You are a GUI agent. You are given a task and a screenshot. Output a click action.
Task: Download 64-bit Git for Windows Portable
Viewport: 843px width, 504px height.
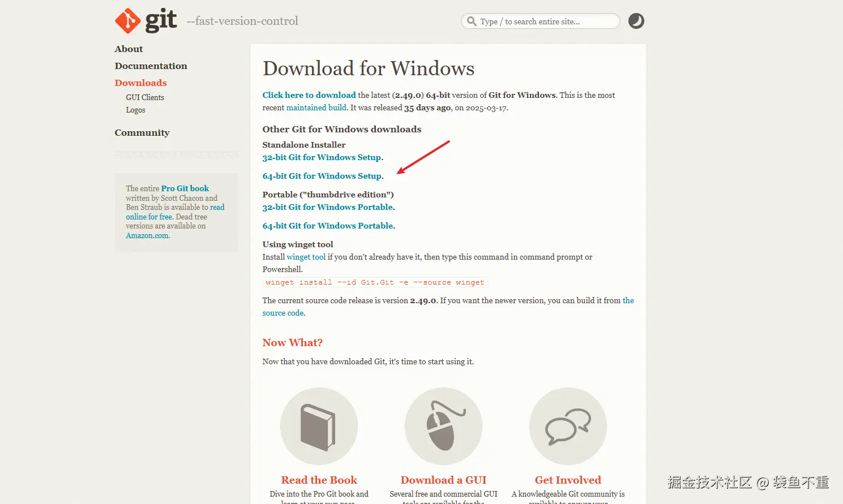328,226
